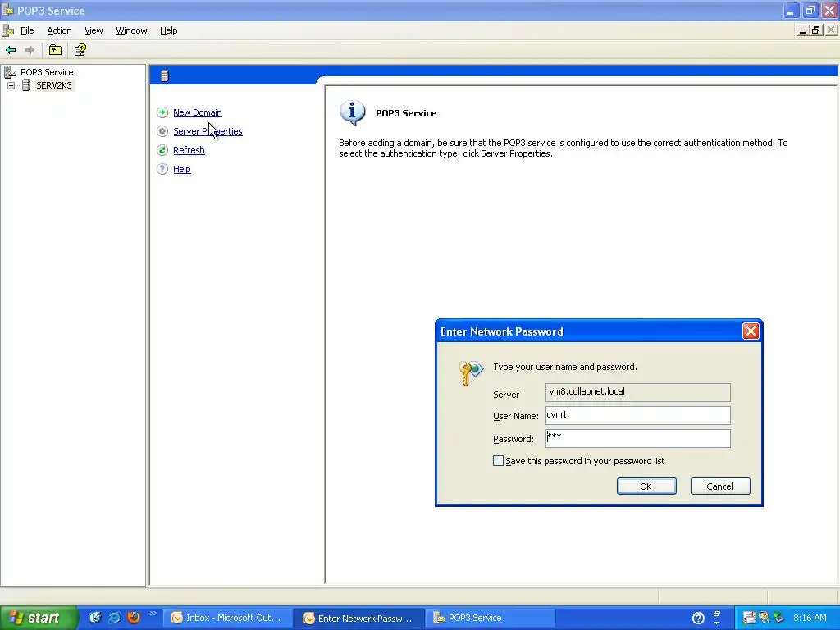
Task: Confirm the password dialog with OK
Action: click(x=646, y=486)
